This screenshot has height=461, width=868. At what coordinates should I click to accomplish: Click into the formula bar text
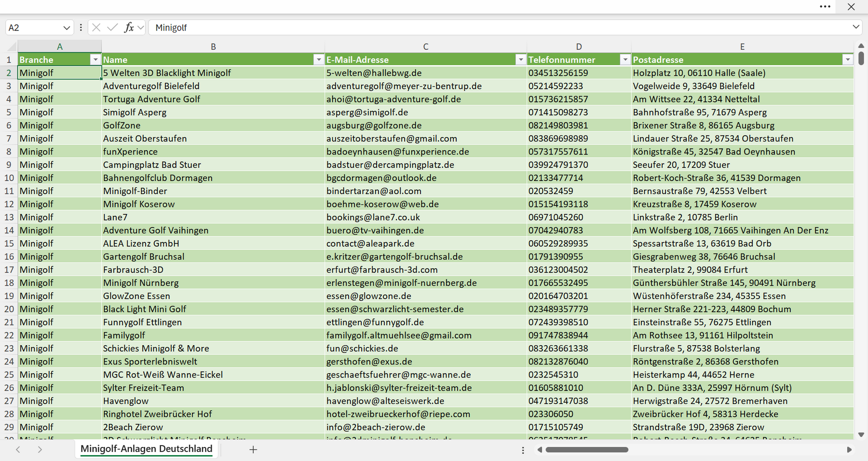tap(499, 28)
